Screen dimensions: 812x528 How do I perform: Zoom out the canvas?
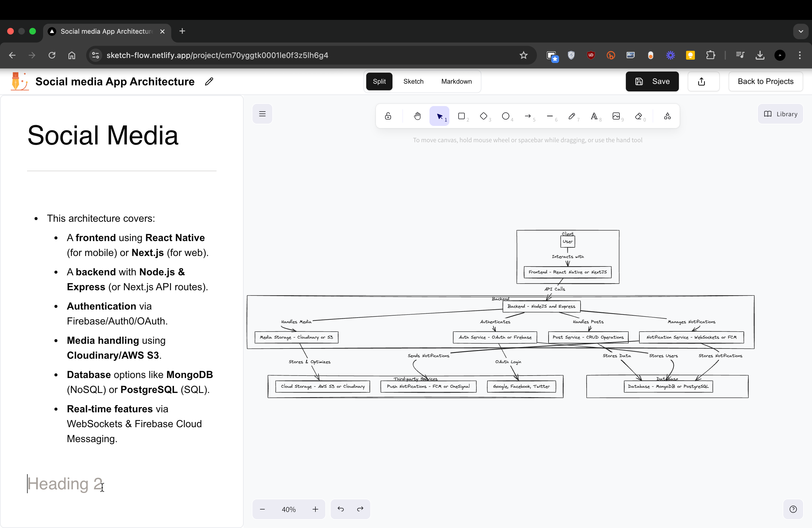262,509
